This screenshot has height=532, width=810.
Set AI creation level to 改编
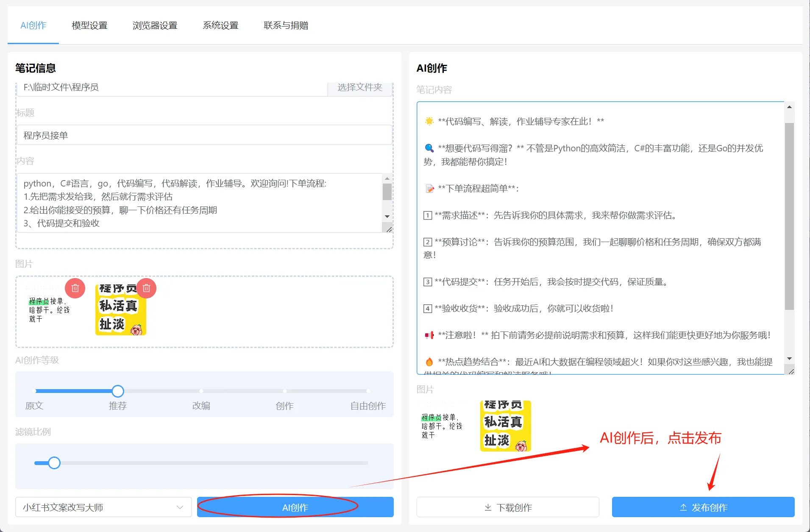201,391
